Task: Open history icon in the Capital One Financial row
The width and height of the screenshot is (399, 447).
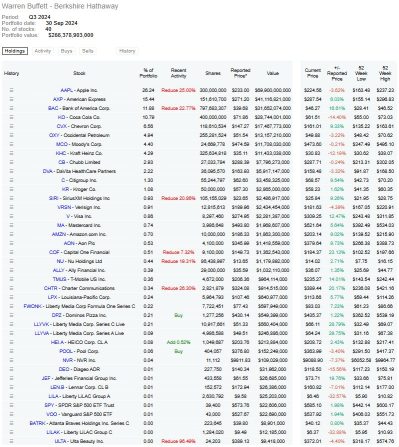Action: click(x=12, y=252)
